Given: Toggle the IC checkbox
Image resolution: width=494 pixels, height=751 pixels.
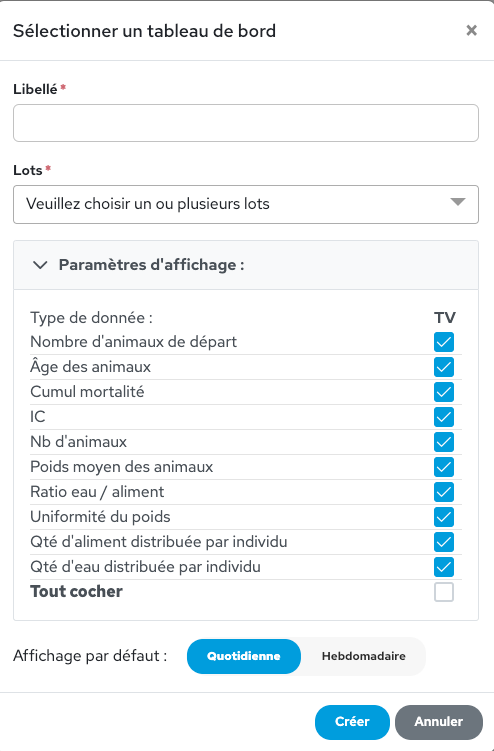Looking at the screenshot, I should point(444,417).
